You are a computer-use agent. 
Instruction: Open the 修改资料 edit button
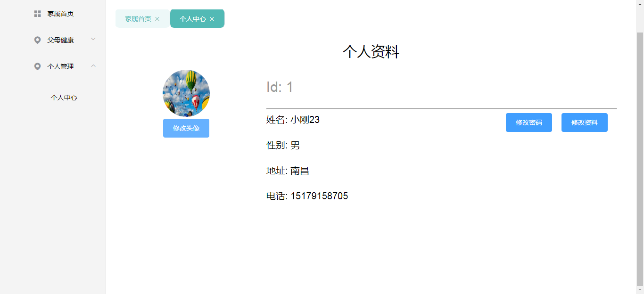(584, 122)
